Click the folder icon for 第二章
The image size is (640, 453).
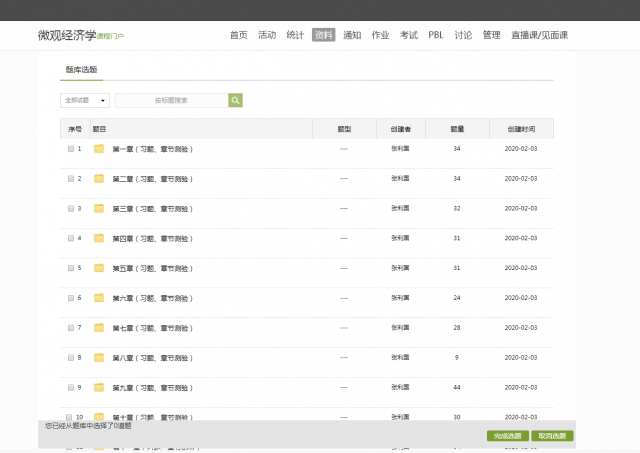99,179
